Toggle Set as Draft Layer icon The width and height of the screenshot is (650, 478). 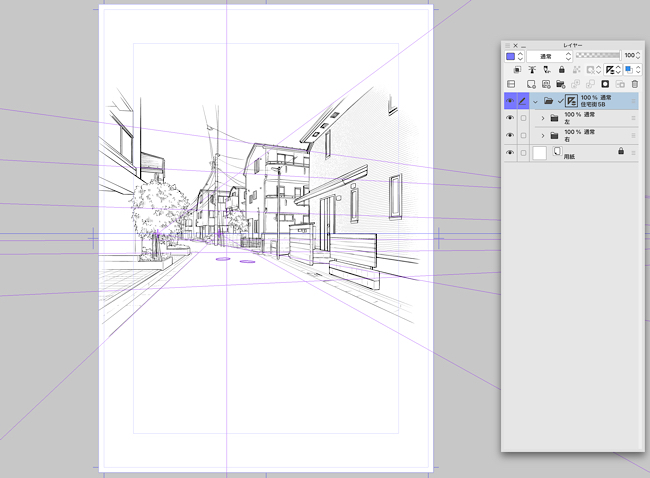point(547,70)
